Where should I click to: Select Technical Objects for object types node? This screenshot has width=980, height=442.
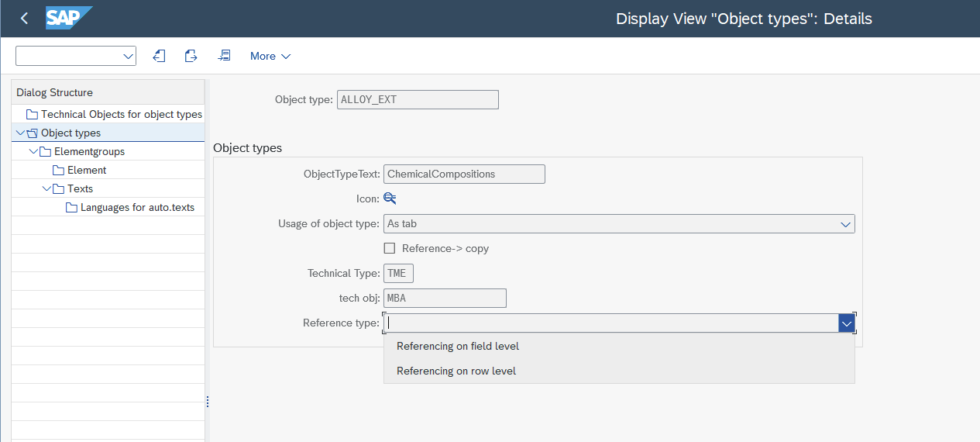tap(122, 114)
